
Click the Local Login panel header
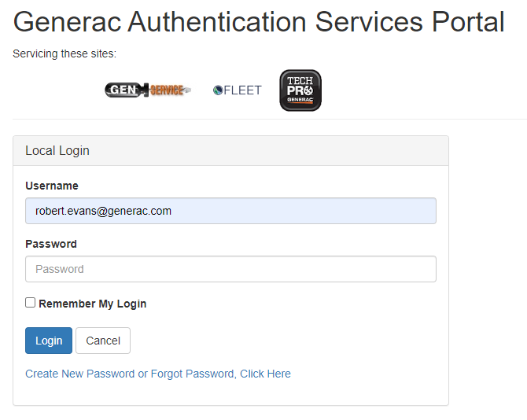[x=230, y=151]
